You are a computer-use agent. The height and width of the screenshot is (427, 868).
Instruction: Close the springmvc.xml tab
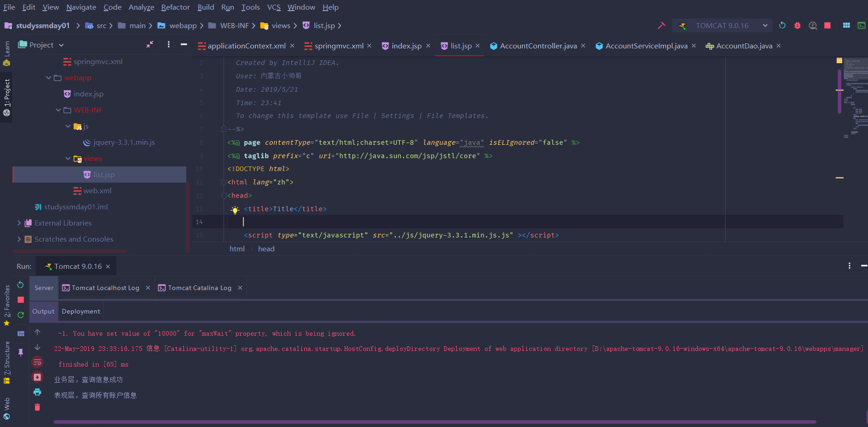tap(369, 46)
